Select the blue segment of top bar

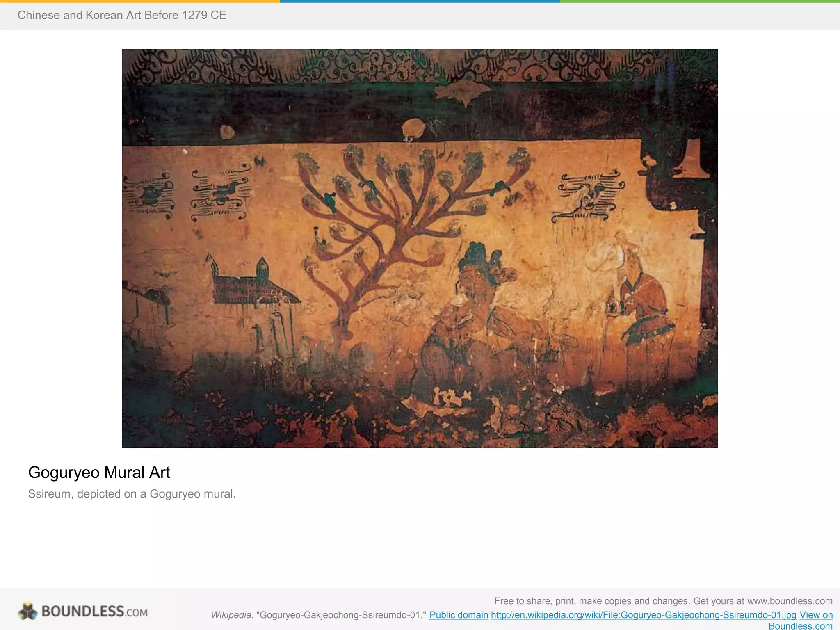(420, 1)
